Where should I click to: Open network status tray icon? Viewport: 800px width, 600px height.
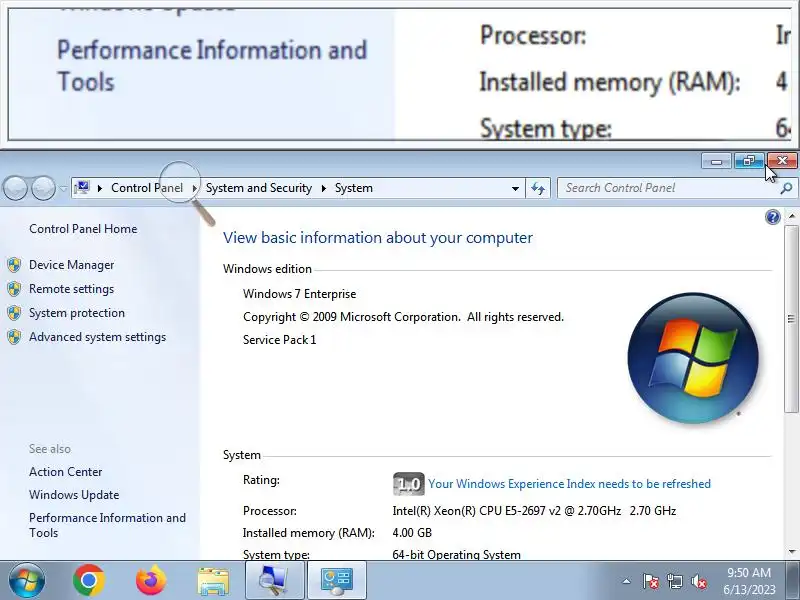(x=674, y=581)
